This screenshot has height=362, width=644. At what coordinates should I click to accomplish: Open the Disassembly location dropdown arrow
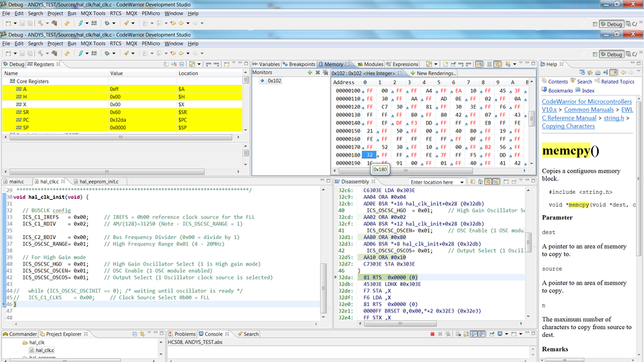point(461,182)
